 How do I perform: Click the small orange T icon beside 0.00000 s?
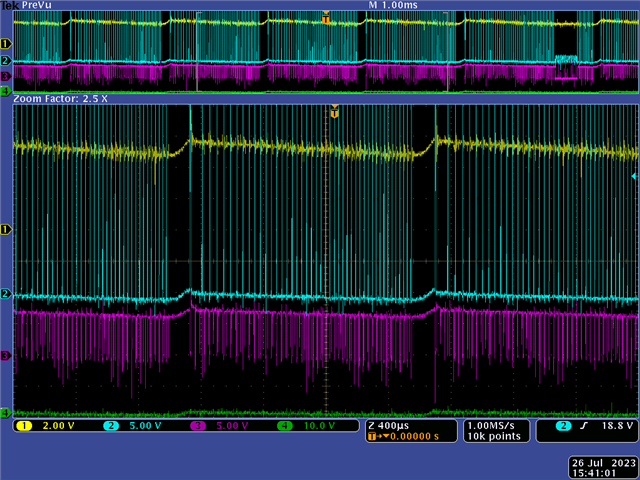coord(372,436)
